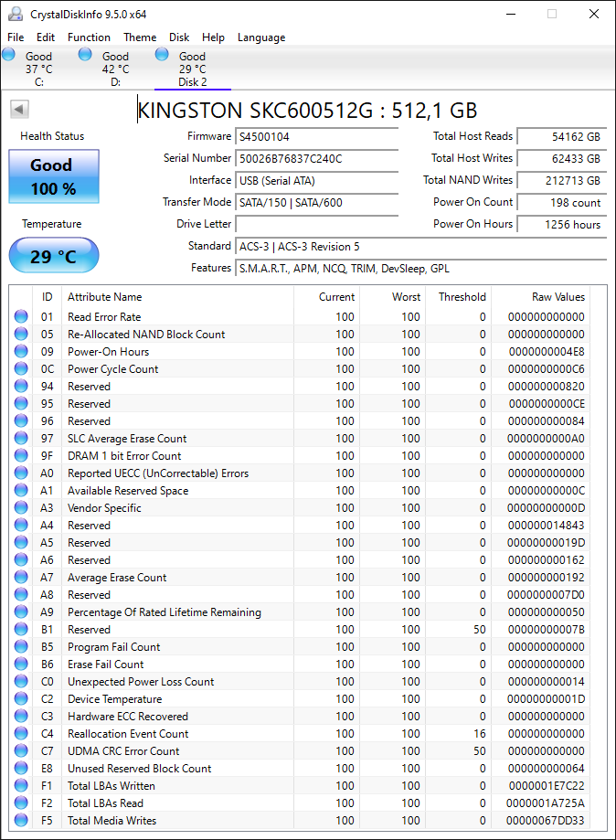
Task: Click raw value '0000001E7C22'
Action: click(547, 786)
